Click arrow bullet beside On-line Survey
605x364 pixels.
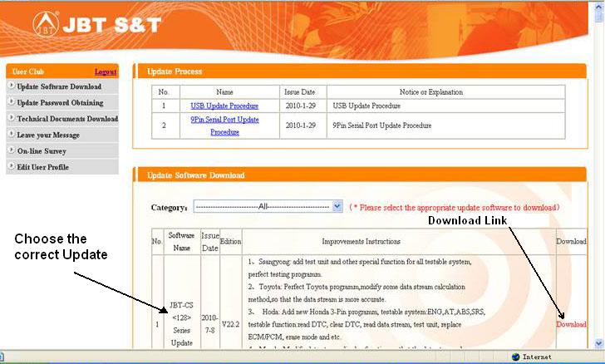click(10, 151)
